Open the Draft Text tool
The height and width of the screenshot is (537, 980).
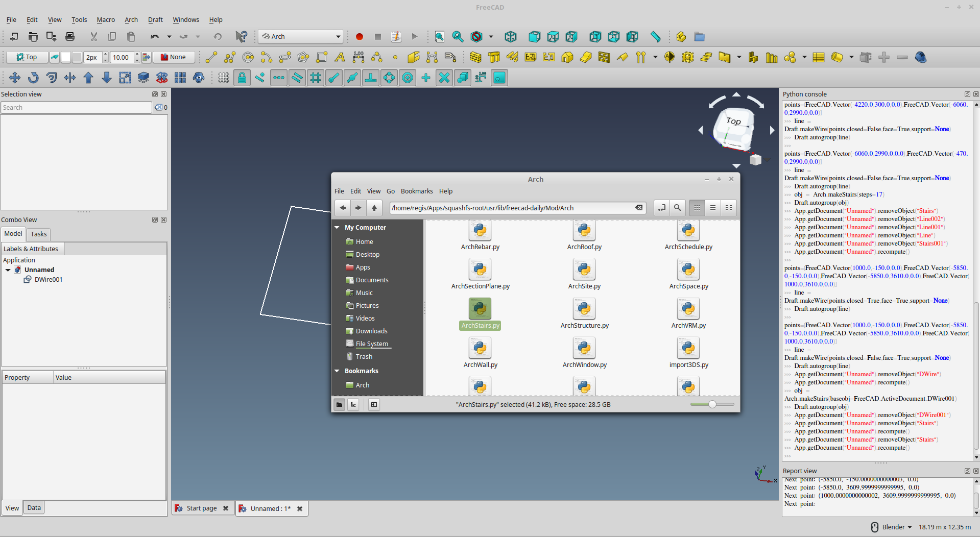(x=340, y=57)
